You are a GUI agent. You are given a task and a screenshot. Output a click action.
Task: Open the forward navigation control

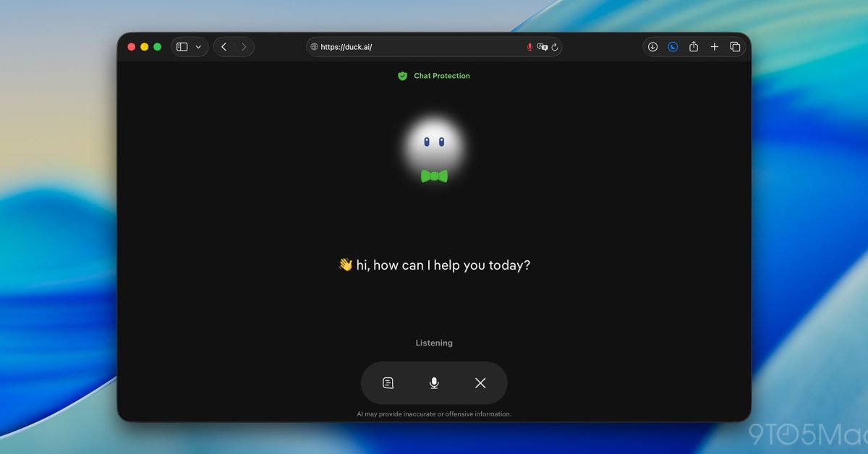coord(244,46)
